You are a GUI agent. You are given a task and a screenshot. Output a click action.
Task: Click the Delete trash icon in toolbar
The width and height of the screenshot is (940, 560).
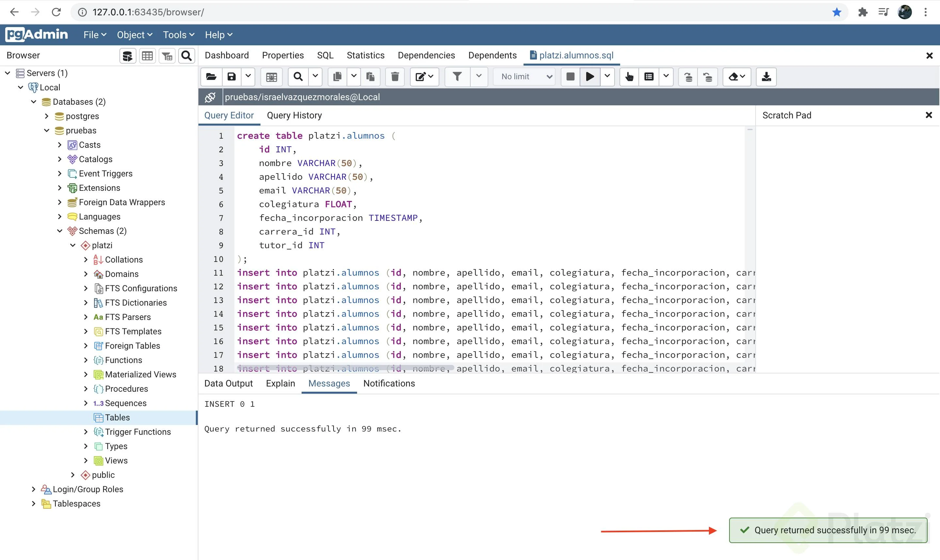(x=395, y=77)
